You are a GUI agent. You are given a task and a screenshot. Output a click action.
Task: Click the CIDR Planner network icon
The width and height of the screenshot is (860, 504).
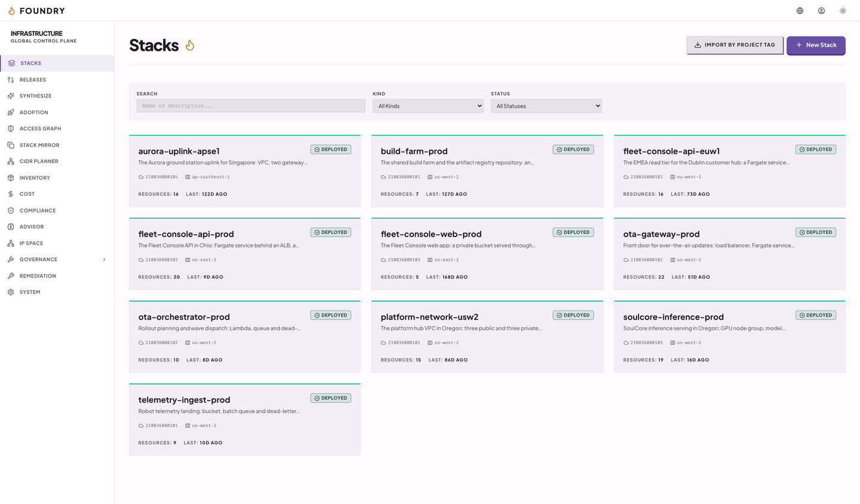[x=11, y=161]
